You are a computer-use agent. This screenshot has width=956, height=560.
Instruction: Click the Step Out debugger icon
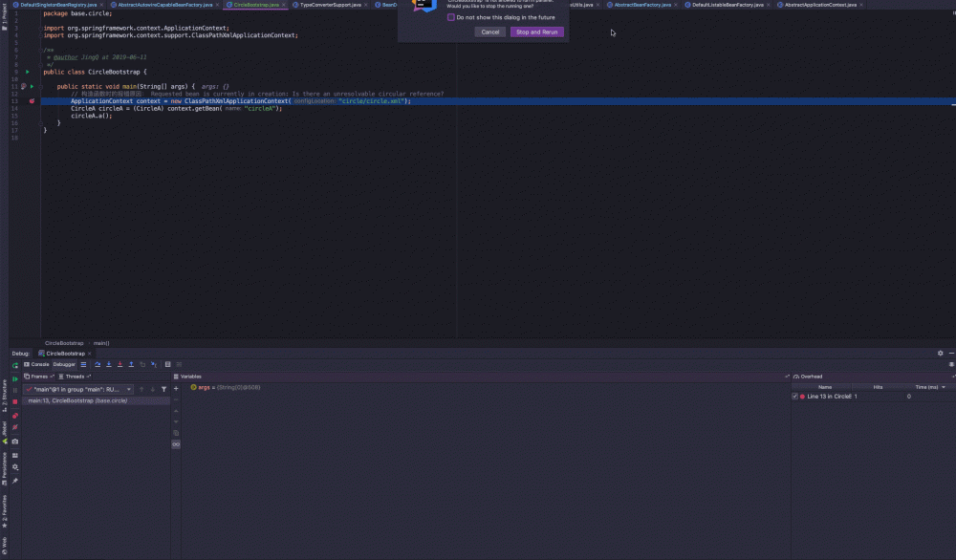pyautogui.click(x=130, y=364)
